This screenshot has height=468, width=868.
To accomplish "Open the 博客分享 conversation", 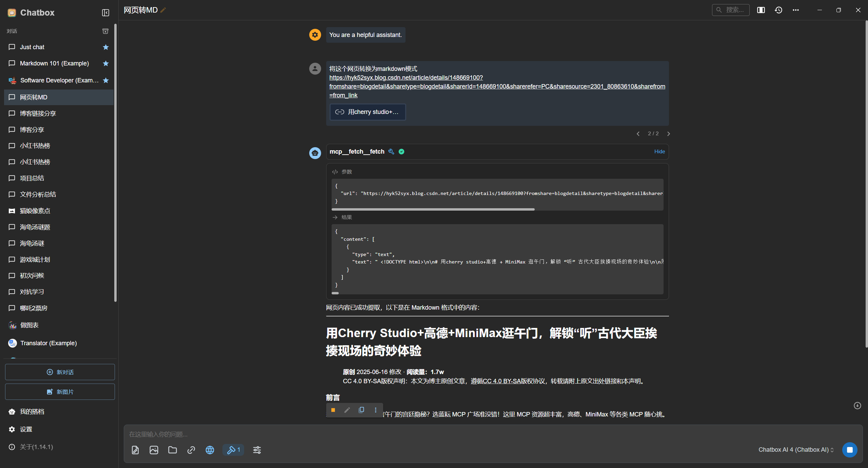I will coord(59,130).
